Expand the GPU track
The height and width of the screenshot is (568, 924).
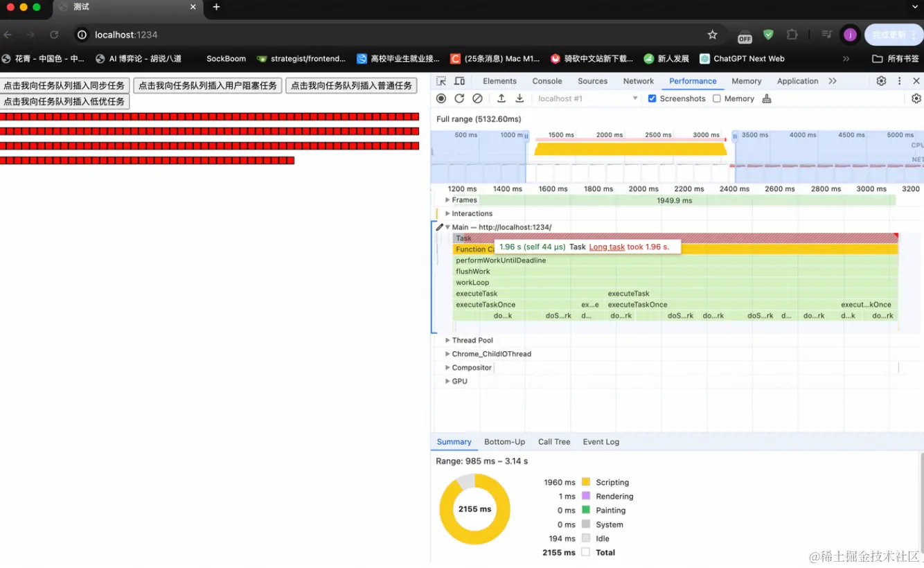click(x=447, y=382)
